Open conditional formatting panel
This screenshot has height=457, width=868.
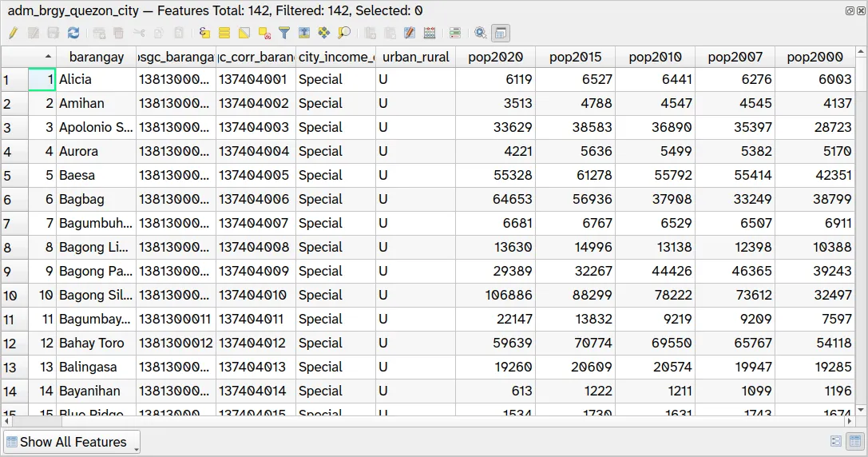click(455, 33)
